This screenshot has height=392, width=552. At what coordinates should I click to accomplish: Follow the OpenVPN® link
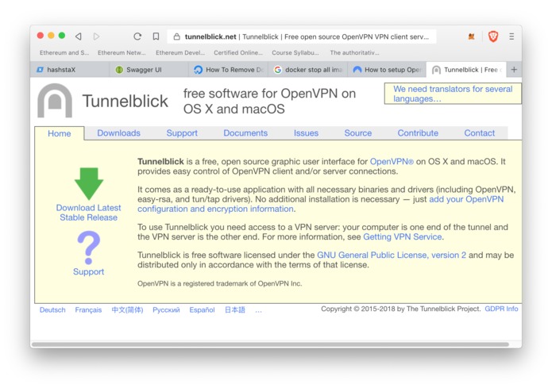[392, 161]
